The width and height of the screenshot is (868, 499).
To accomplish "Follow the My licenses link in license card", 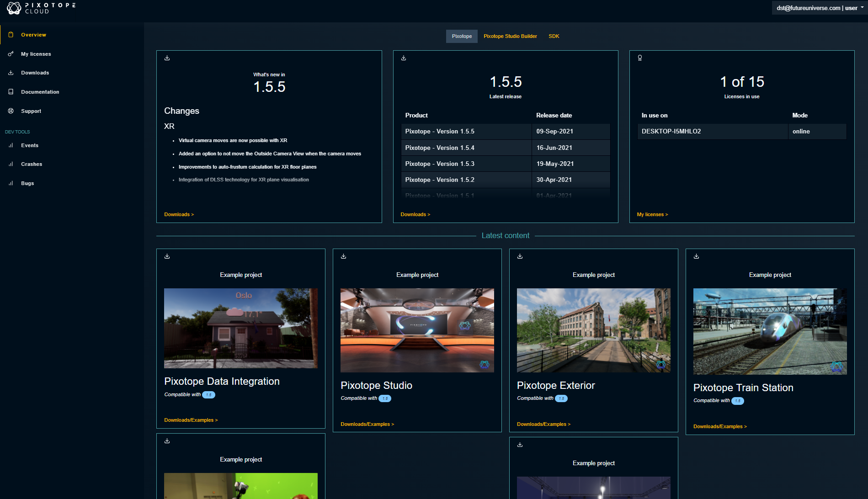I will click(x=652, y=214).
